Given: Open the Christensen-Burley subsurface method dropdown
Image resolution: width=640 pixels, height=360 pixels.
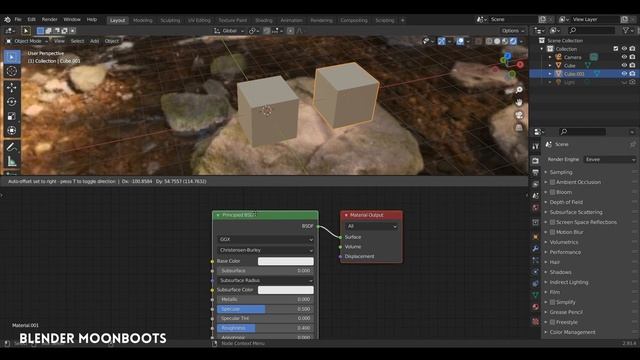Looking at the screenshot, I should (x=265, y=250).
